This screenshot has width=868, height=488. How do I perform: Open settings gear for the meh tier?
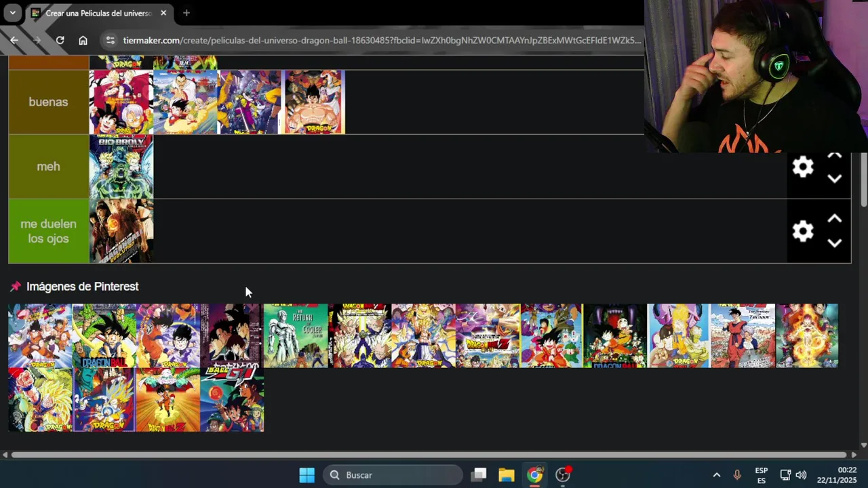pos(803,167)
